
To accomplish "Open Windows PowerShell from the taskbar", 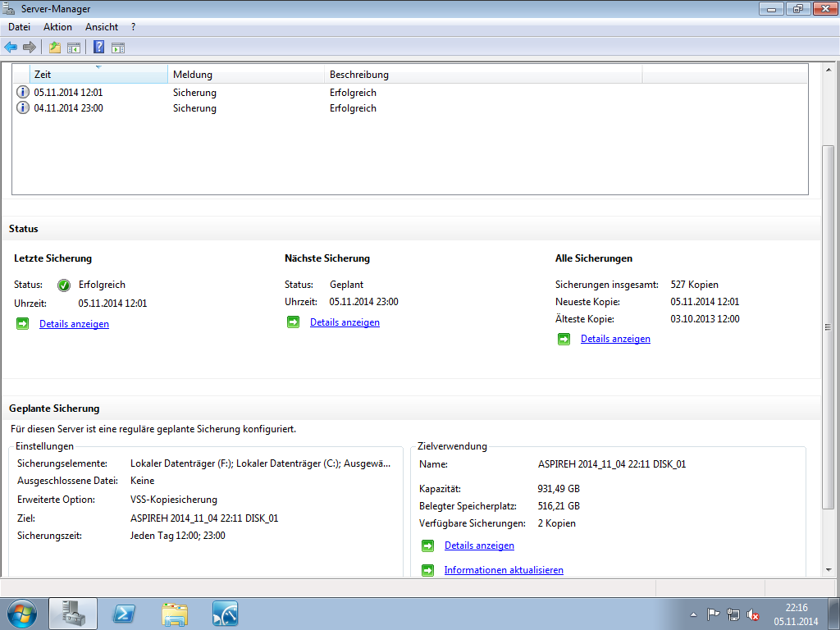I will (x=124, y=614).
